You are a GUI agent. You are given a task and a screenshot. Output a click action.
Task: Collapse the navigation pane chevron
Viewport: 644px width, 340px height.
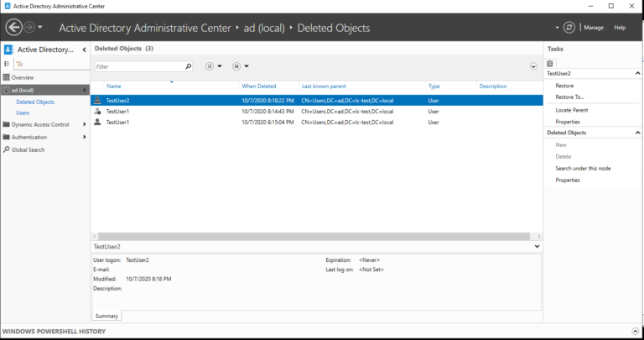click(84, 50)
